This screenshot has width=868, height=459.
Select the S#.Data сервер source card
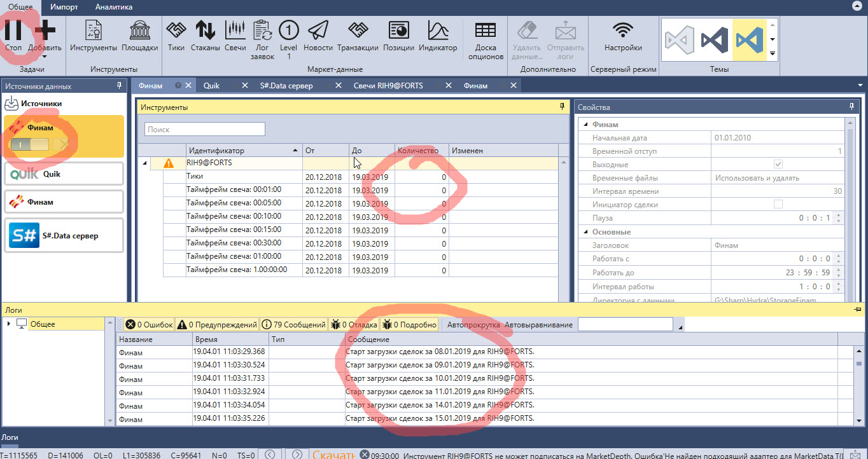pos(64,235)
